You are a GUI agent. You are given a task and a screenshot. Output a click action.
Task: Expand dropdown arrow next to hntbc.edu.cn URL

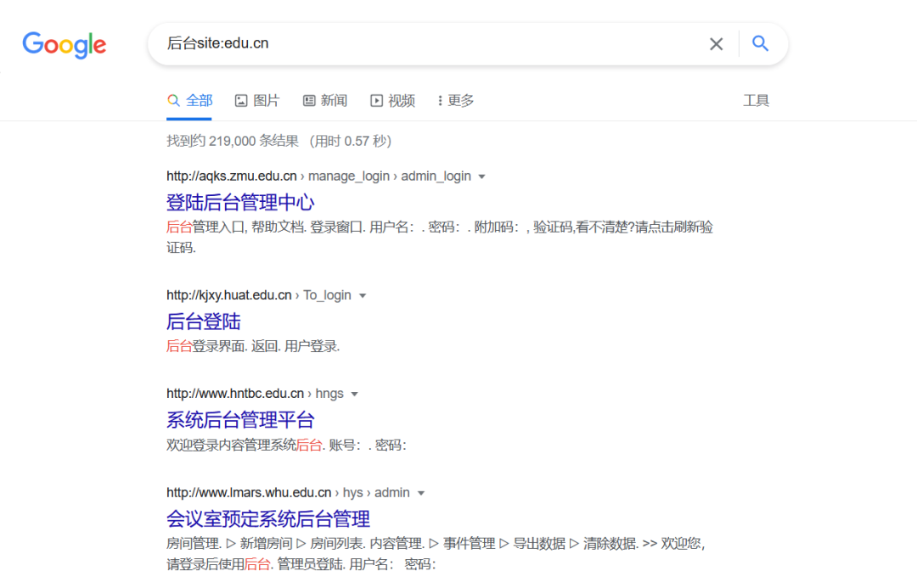click(x=354, y=394)
